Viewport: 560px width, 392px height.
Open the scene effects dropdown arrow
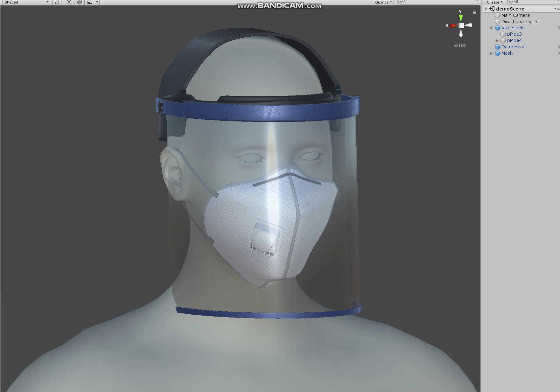click(97, 2)
